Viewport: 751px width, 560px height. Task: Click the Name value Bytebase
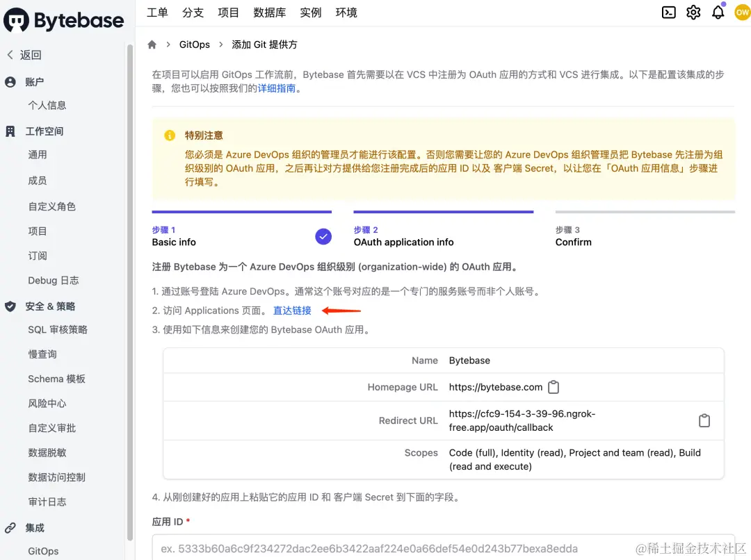(469, 361)
